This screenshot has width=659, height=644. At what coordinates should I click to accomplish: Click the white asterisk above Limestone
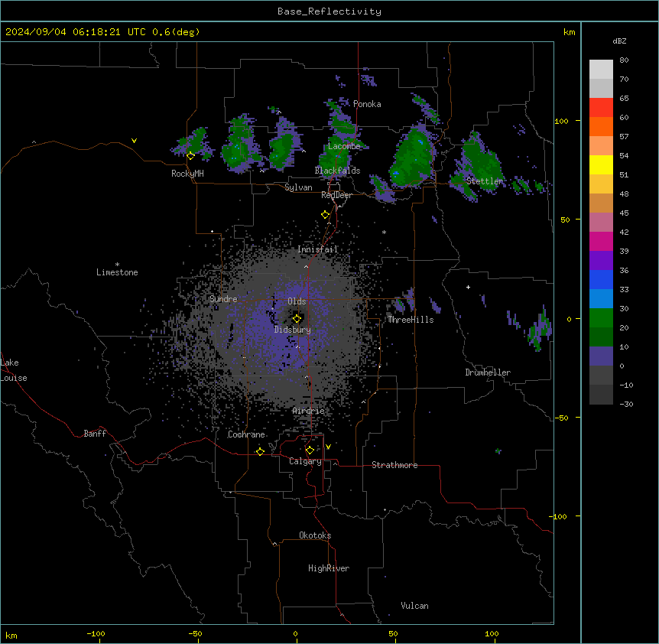point(117,265)
